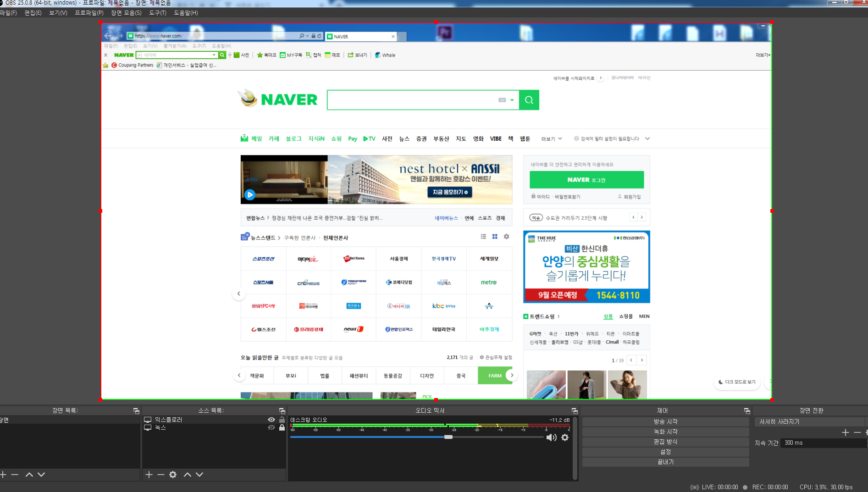Click the 녹화 시작 button
868x492 pixels.
pos(665,431)
